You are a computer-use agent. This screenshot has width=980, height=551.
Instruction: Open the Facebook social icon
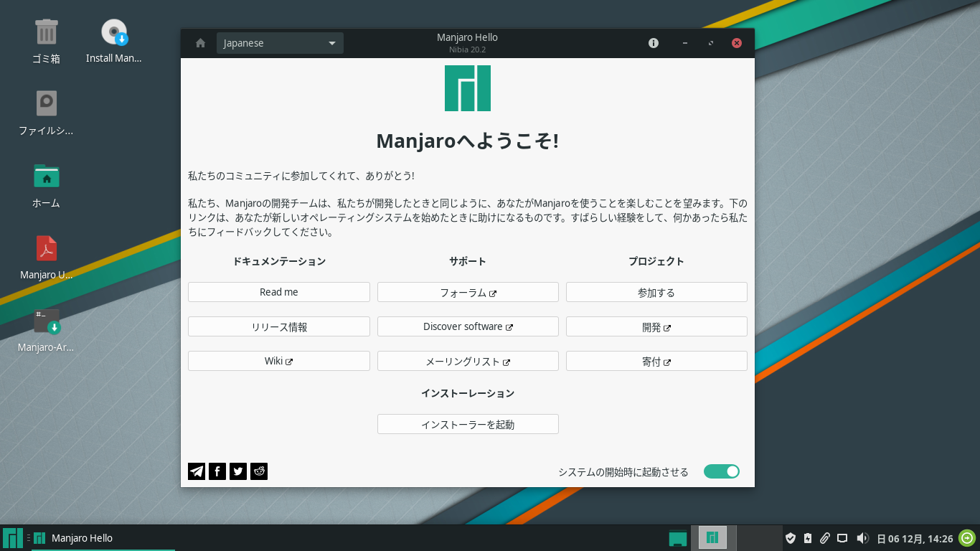point(217,471)
